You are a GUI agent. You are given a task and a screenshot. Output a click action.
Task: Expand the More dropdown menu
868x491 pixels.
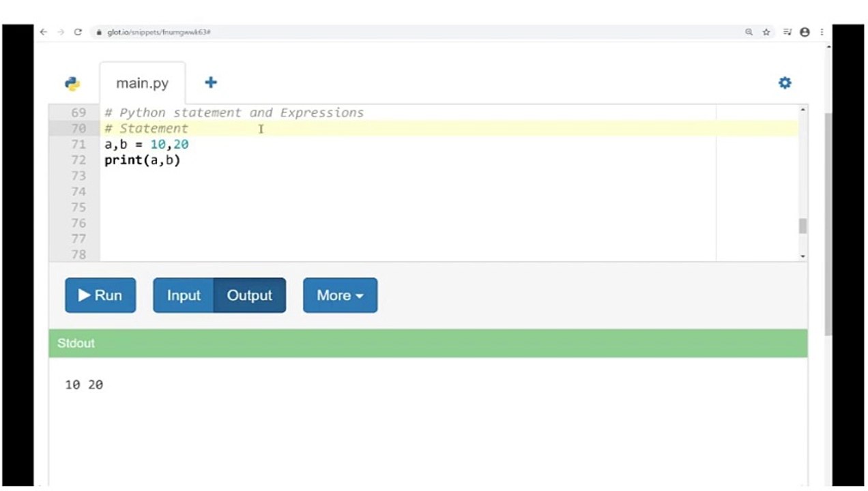(340, 295)
